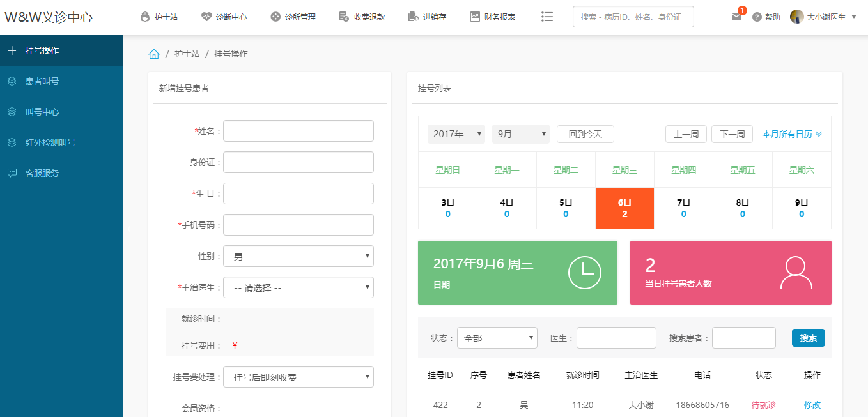
Task: Open the year dropdown showing 2017年
Action: [x=456, y=134]
